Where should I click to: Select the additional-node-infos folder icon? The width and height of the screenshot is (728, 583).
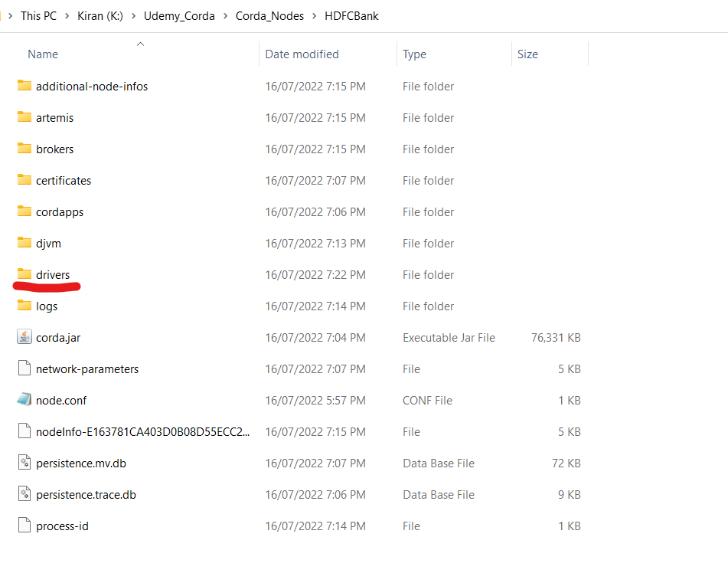pos(24,86)
